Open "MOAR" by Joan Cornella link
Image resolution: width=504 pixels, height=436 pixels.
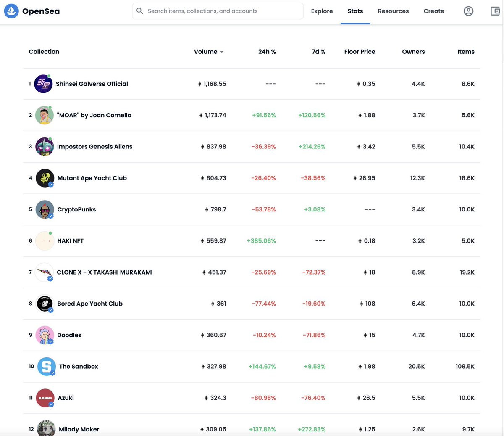click(94, 115)
